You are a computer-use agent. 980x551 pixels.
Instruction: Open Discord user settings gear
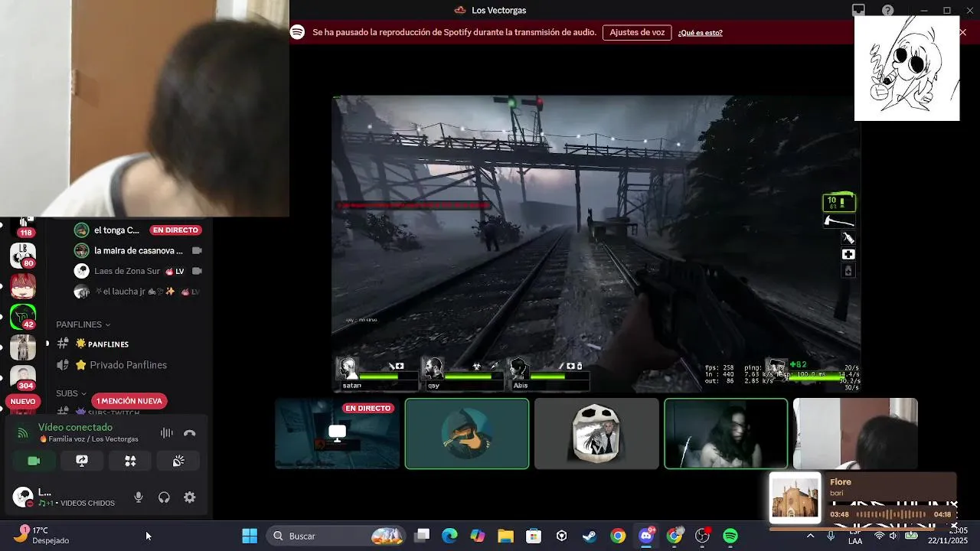point(190,497)
